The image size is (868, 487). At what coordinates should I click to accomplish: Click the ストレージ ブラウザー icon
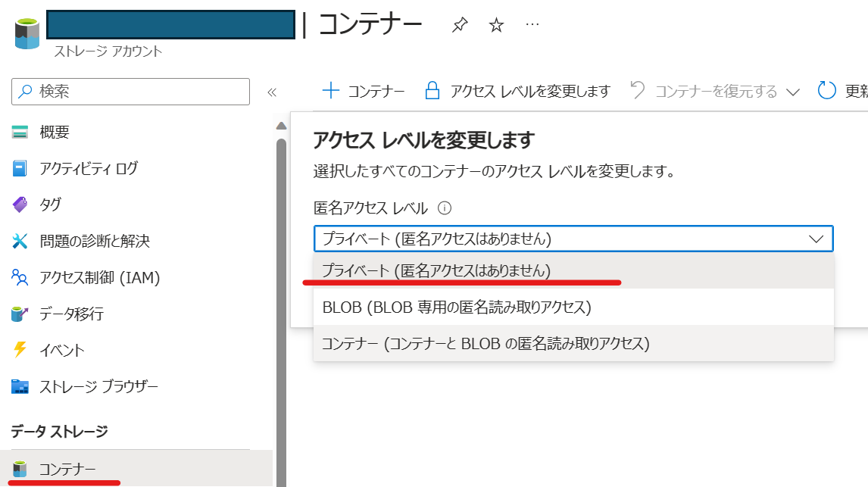(x=20, y=386)
